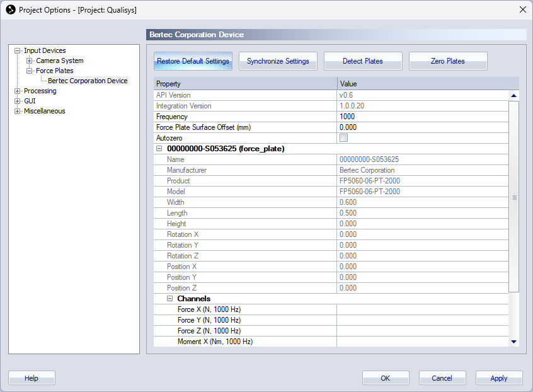Select GUI tree item
The height and width of the screenshot is (392, 533).
30,101
